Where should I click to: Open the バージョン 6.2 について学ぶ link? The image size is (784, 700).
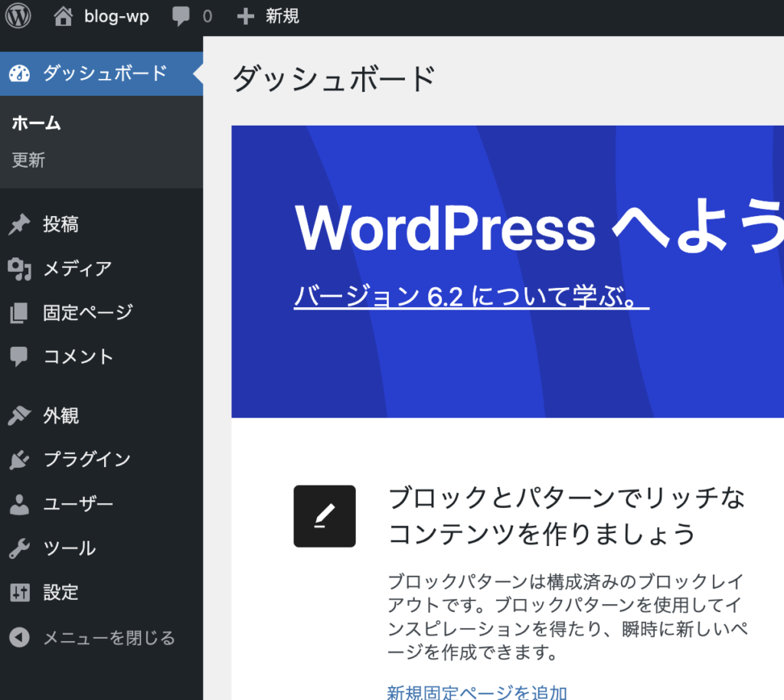(472, 296)
